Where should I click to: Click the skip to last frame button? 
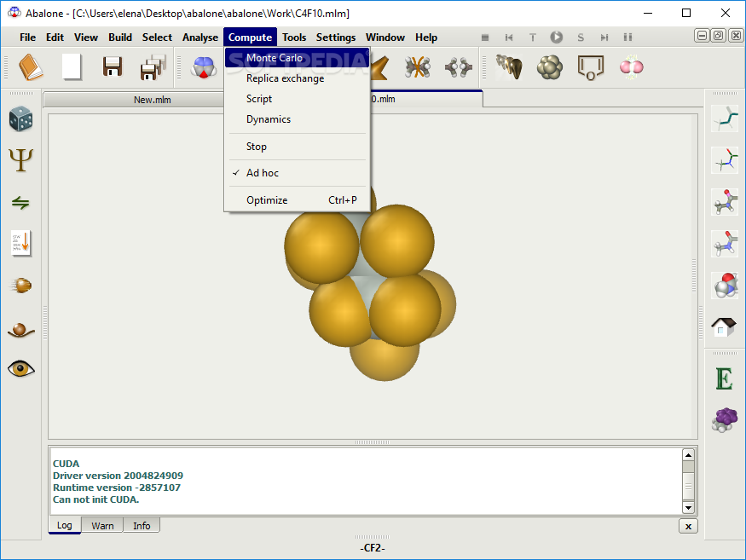(604, 38)
